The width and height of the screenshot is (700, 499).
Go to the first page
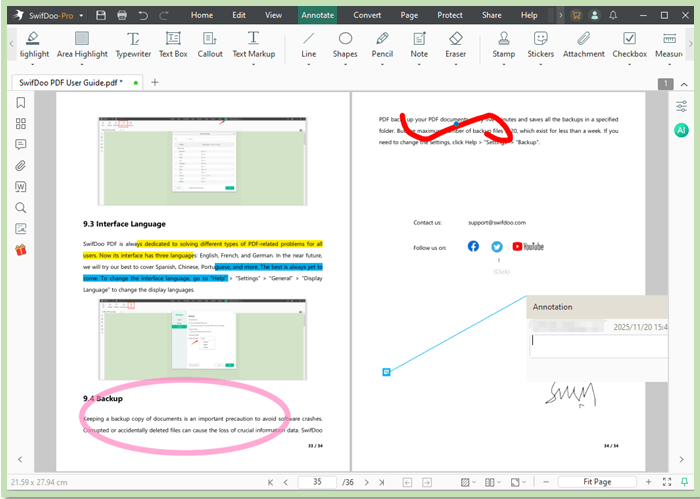coord(271,482)
